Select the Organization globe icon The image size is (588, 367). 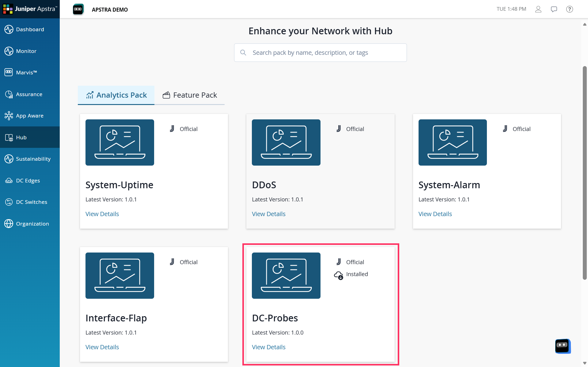click(x=9, y=224)
